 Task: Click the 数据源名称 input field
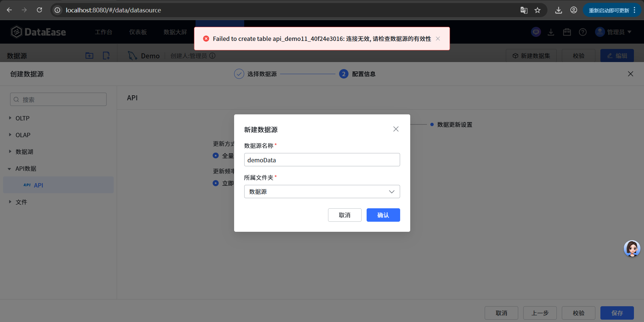click(x=322, y=160)
